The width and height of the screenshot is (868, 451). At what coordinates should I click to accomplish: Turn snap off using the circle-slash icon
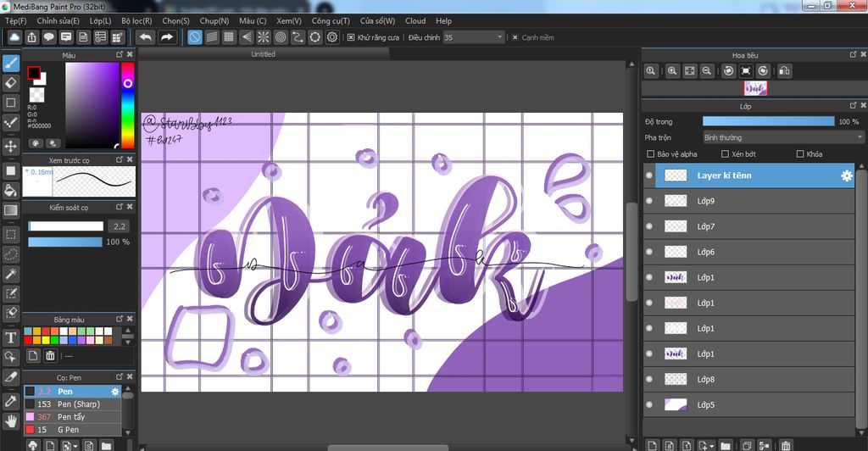click(195, 37)
